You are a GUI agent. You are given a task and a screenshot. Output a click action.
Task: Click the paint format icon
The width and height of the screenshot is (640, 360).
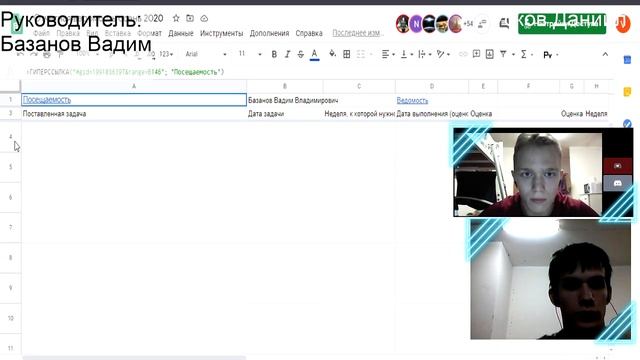point(60,54)
